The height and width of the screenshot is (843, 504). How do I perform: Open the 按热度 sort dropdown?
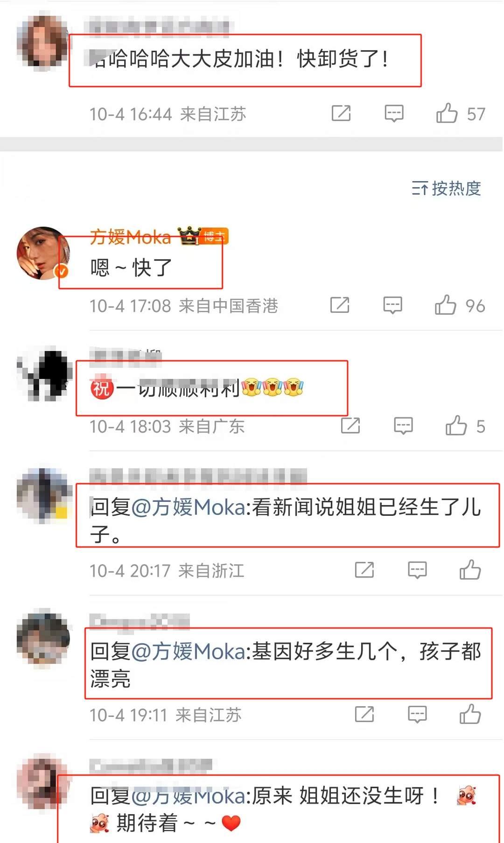coord(446,189)
